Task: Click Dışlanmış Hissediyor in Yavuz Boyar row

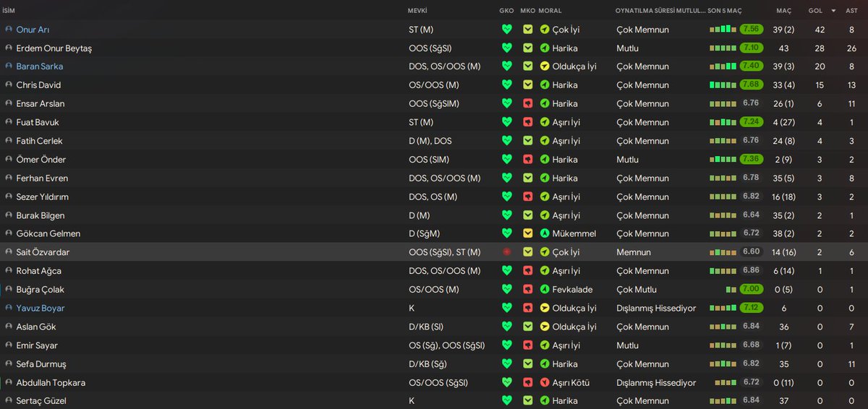Action: point(656,309)
